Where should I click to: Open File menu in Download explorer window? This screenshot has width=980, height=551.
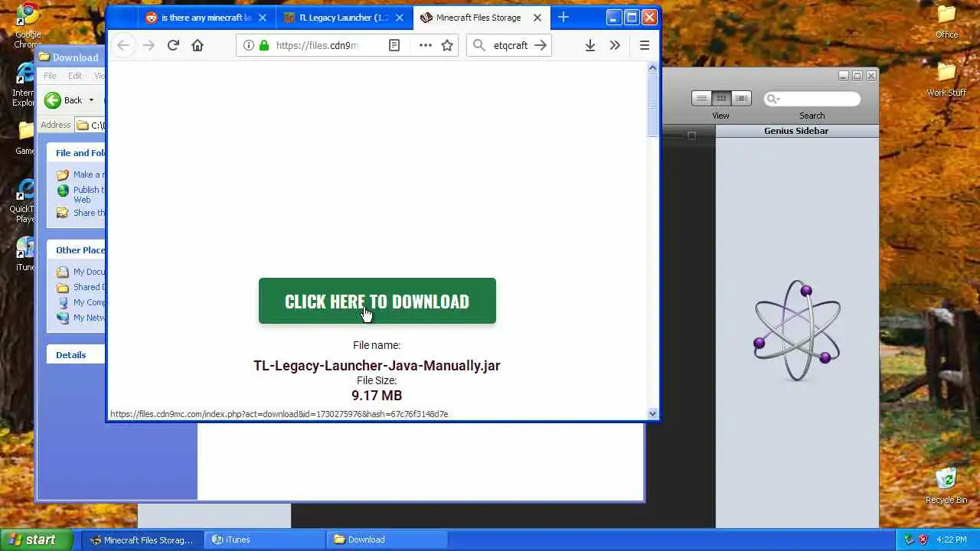tap(50, 76)
